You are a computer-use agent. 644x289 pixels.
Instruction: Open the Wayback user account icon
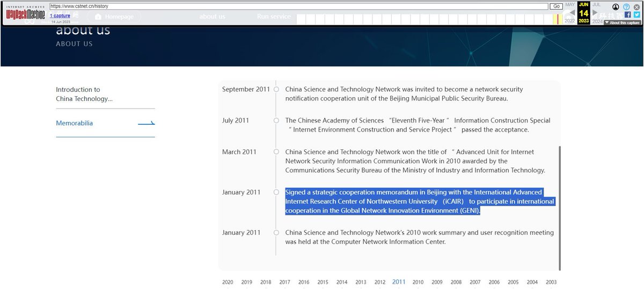click(x=616, y=7)
